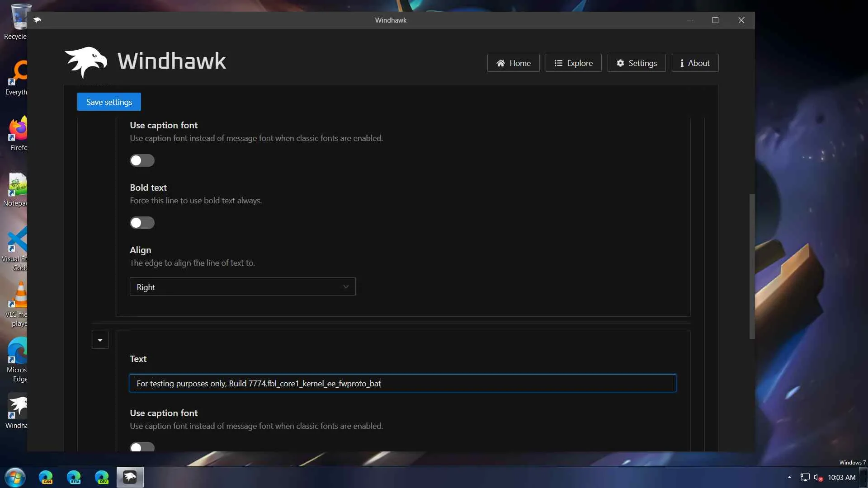This screenshot has height=488, width=868.
Task: Click the Windhawk eagle logo
Action: 86,61
